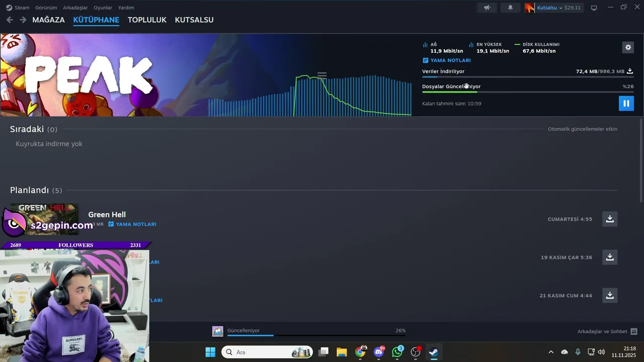The width and height of the screenshot is (644, 362).
Task: Pause the PEAK download
Action: point(626,104)
